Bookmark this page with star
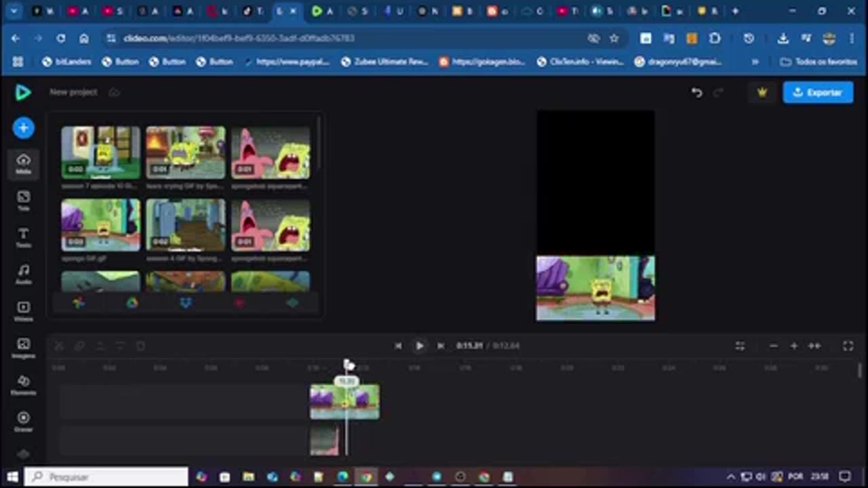Image resolution: width=868 pixels, height=488 pixels. point(614,39)
